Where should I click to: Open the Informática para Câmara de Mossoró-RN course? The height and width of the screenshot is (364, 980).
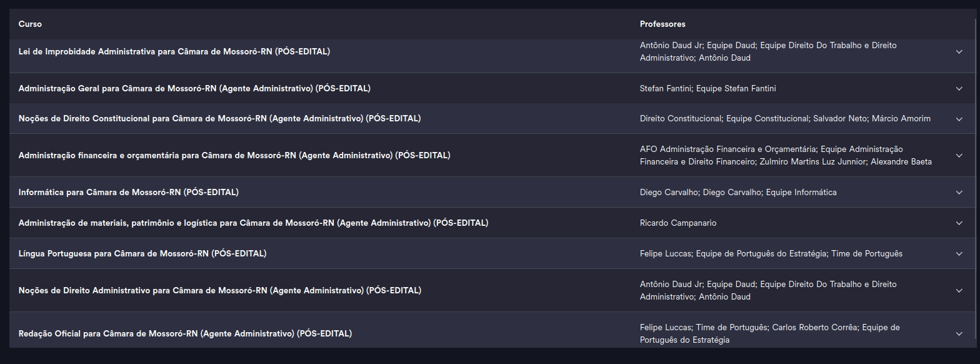point(128,192)
